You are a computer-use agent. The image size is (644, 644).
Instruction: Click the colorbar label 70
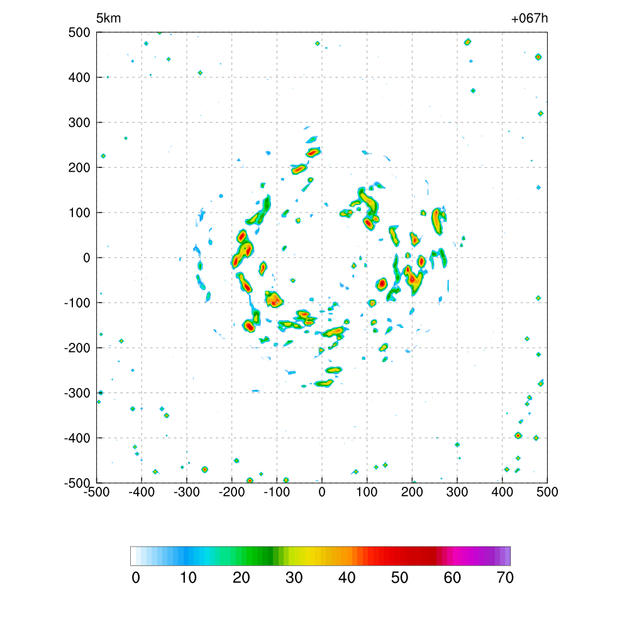click(x=505, y=578)
